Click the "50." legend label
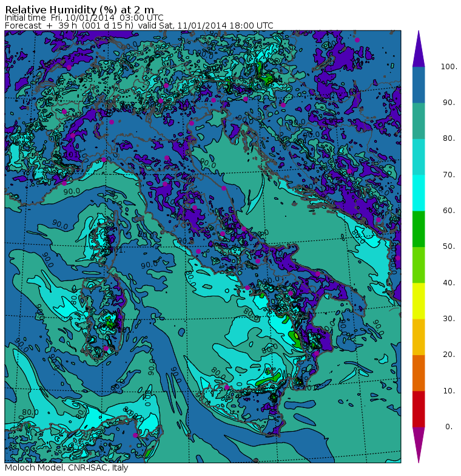The height and width of the screenshot is (476, 461). [449, 246]
